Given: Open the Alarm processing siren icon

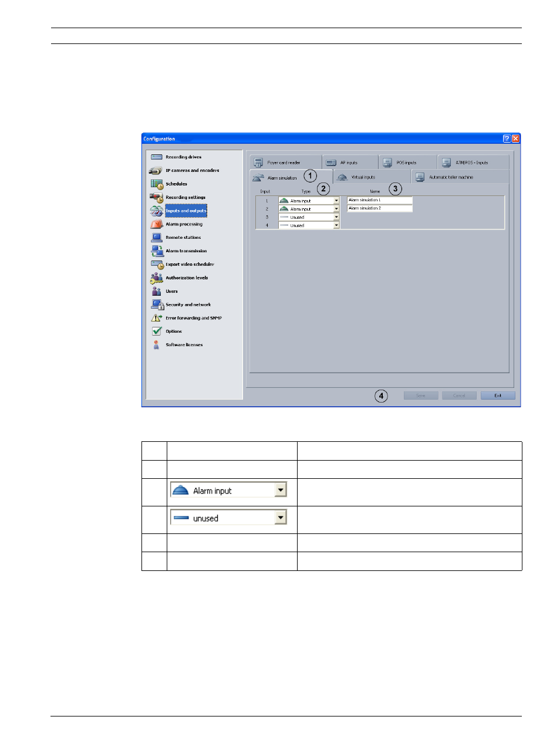Looking at the screenshot, I should [157, 224].
